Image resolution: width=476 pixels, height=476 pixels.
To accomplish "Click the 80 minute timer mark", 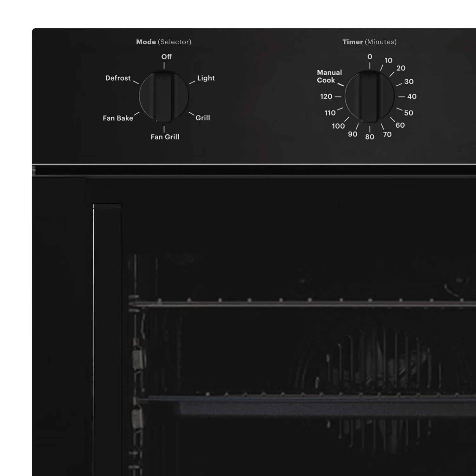I will tap(370, 137).
